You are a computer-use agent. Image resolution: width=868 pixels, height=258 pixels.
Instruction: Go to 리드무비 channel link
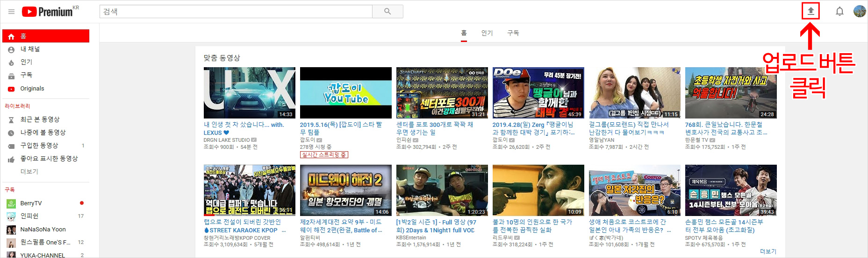click(x=502, y=237)
